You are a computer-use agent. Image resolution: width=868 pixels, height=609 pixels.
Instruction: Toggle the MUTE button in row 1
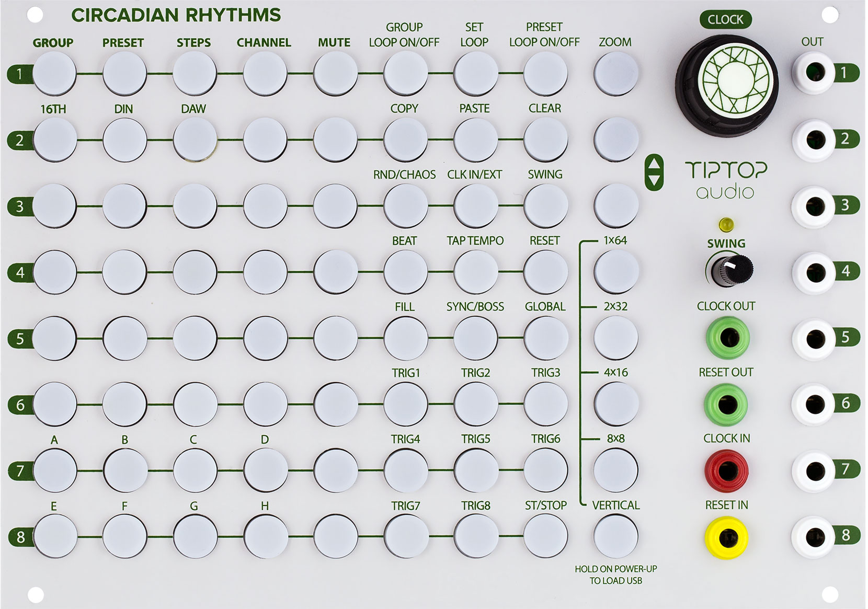click(335, 74)
